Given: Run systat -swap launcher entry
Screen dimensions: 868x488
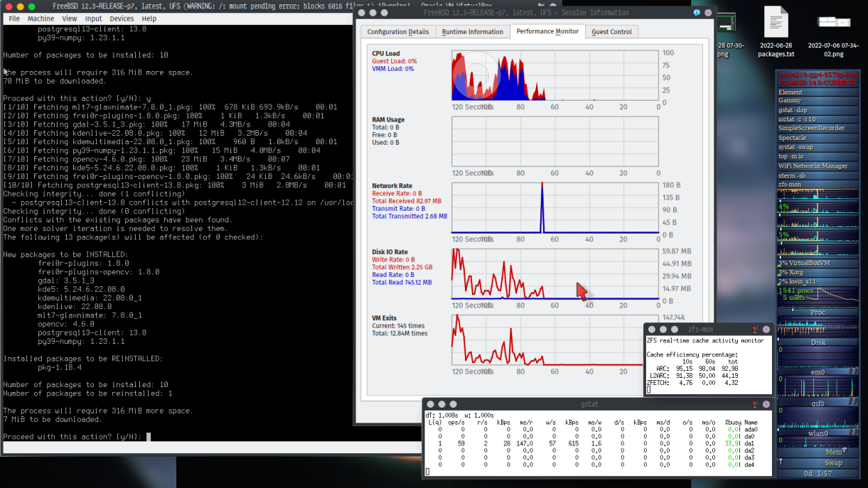Looking at the screenshot, I should (x=818, y=147).
